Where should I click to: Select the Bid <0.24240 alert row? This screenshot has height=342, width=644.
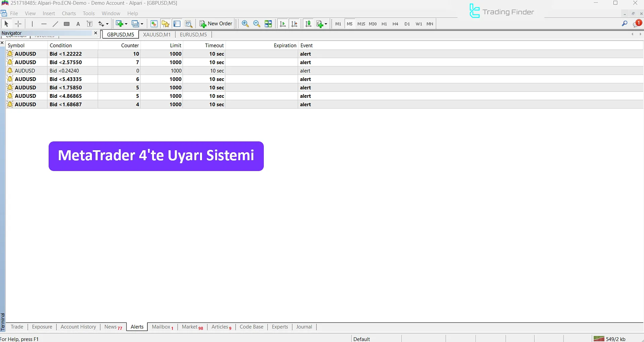tap(64, 71)
